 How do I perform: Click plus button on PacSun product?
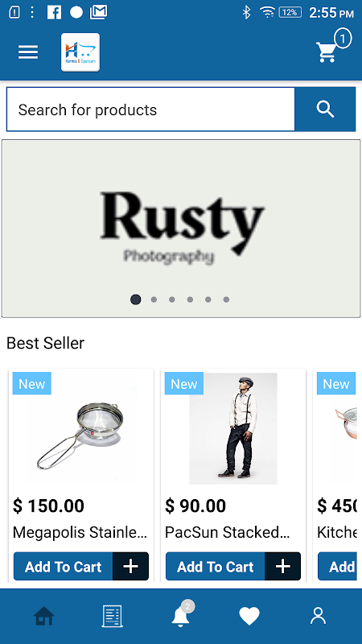[283, 567]
